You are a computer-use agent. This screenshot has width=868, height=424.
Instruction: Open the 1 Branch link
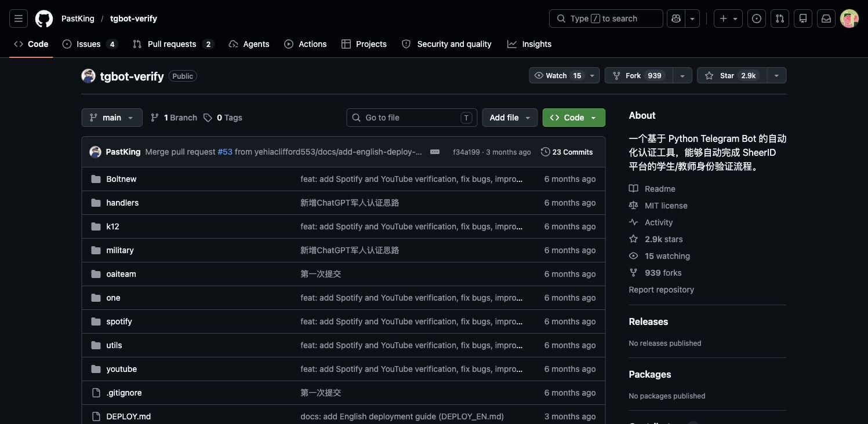click(x=174, y=118)
